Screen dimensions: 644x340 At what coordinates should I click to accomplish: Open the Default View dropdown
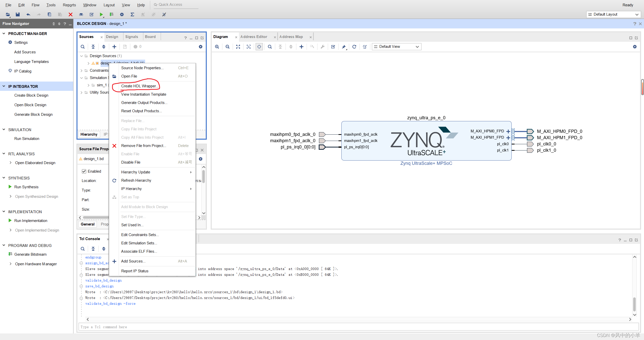396,47
